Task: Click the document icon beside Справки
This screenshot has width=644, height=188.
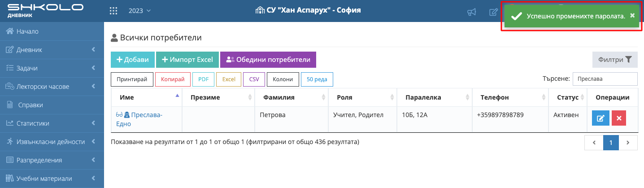Action: click(x=9, y=105)
